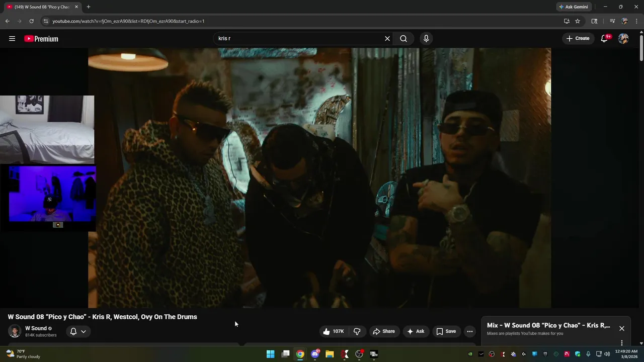
Task: Open Chrome three-dot menu
Action: pyautogui.click(x=636, y=21)
